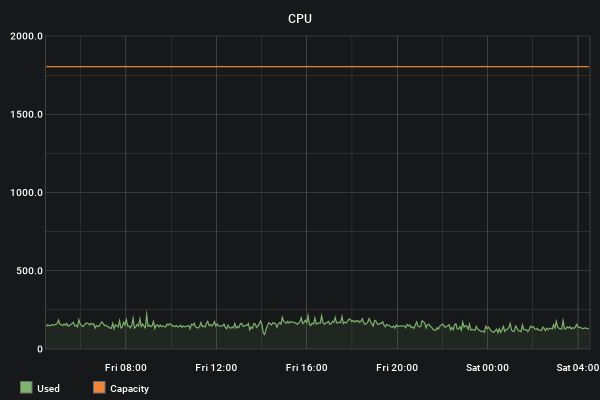This screenshot has height=400, width=600.
Task: Click the 500.0 y-axis label
Action: pyautogui.click(x=28, y=270)
